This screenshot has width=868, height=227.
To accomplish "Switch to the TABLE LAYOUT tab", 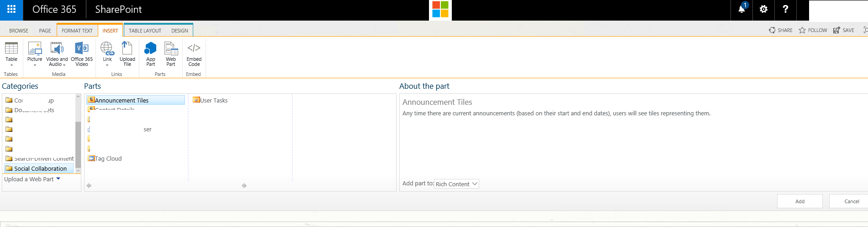I will 145,31.
